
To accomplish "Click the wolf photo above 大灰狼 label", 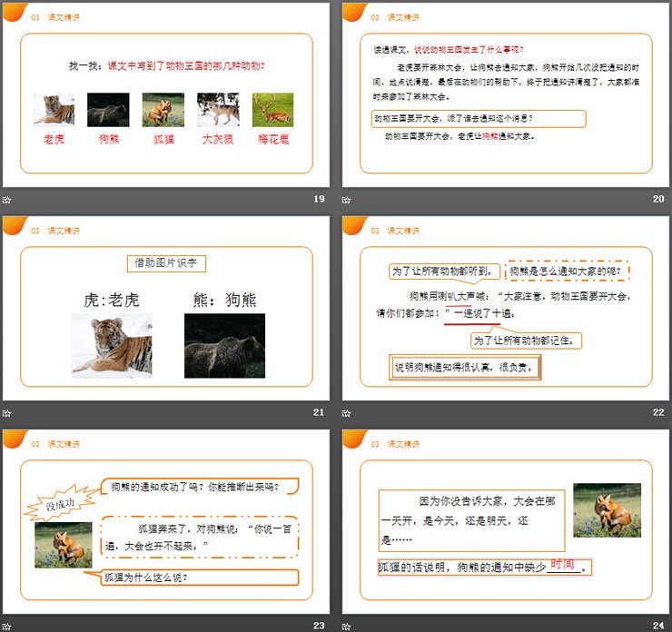I will tap(218, 110).
